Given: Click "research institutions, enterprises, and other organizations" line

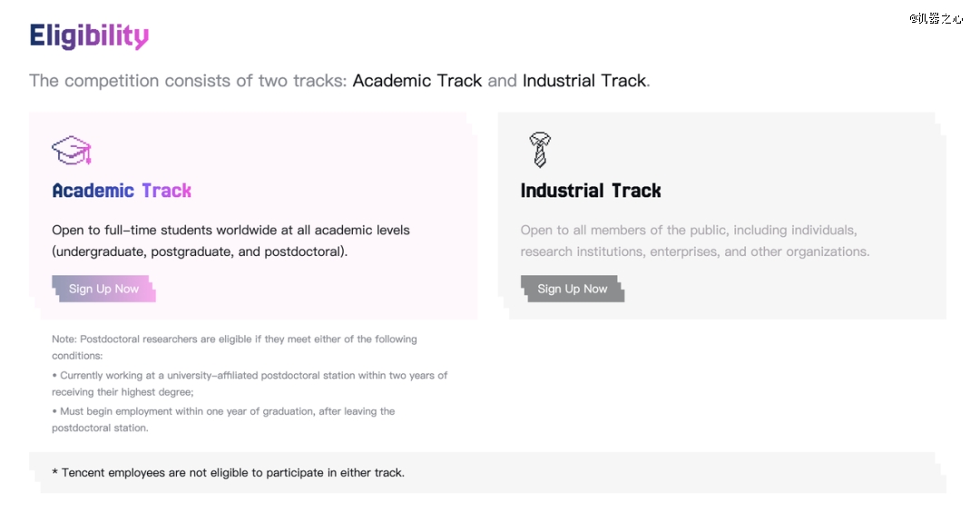Looking at the screenshot, I should point(695,251).
